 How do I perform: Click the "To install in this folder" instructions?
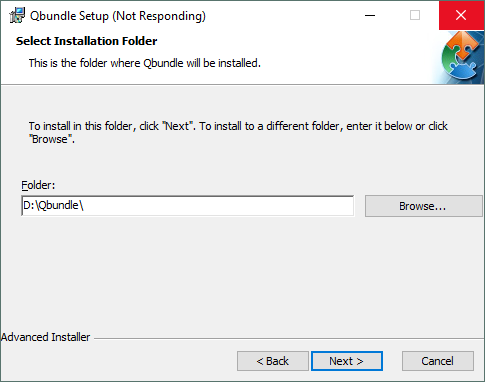238,132
